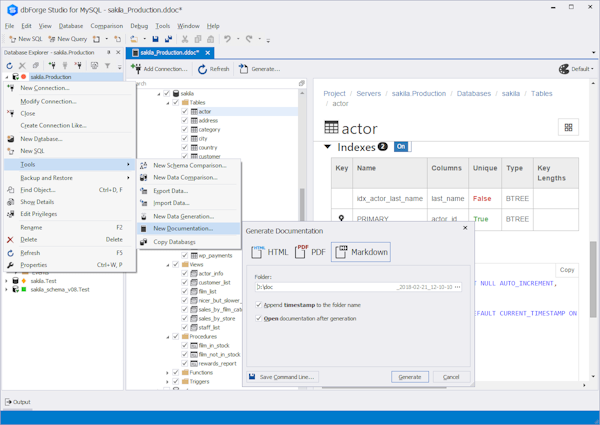Uncheck the Tables folder checkbox
This screenshot has height=425, width=600.
[x=176, y=102]
